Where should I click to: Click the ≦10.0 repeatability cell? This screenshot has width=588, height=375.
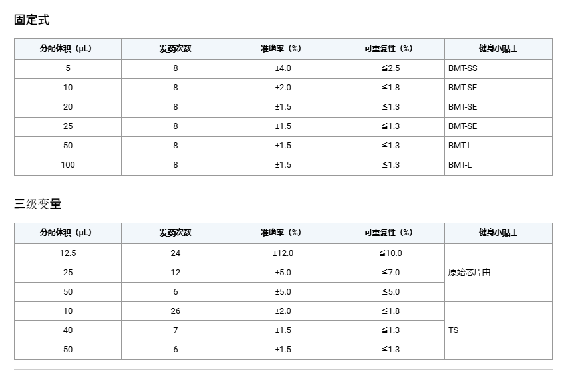[x=390, y=253]
